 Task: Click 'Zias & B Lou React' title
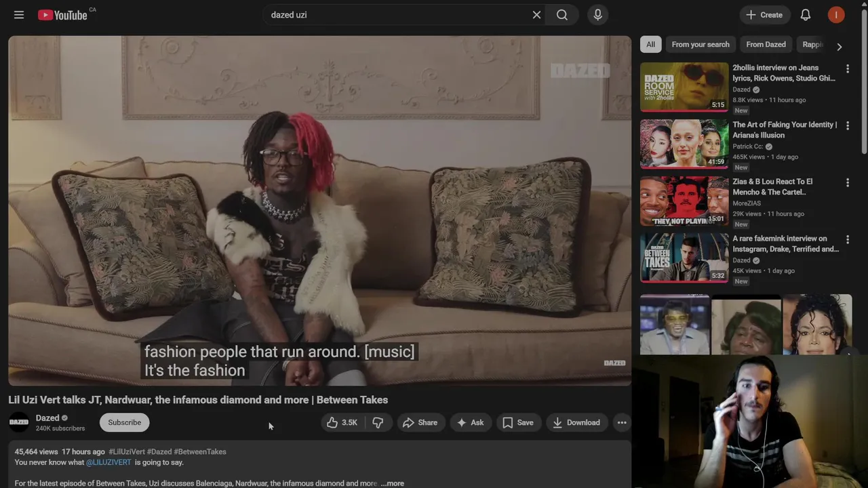click(x=772, y=187)
